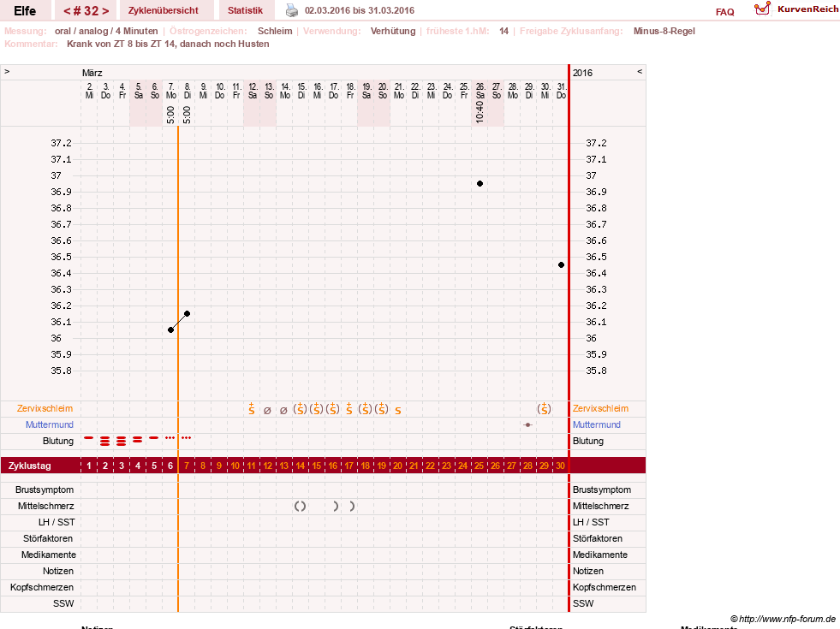This screenshot has height=629, width=840.
Task: Click the 10:40 measurement time label
Action: pos(480,111)
